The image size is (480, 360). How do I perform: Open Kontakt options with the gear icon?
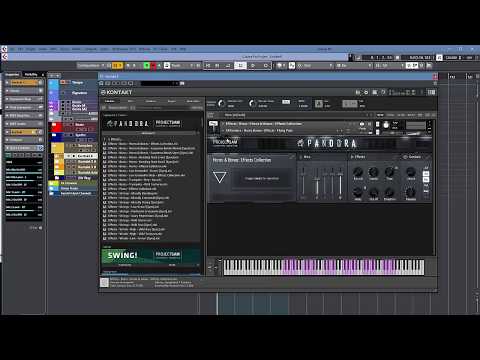pyautogui.click(x=366, y=92)
